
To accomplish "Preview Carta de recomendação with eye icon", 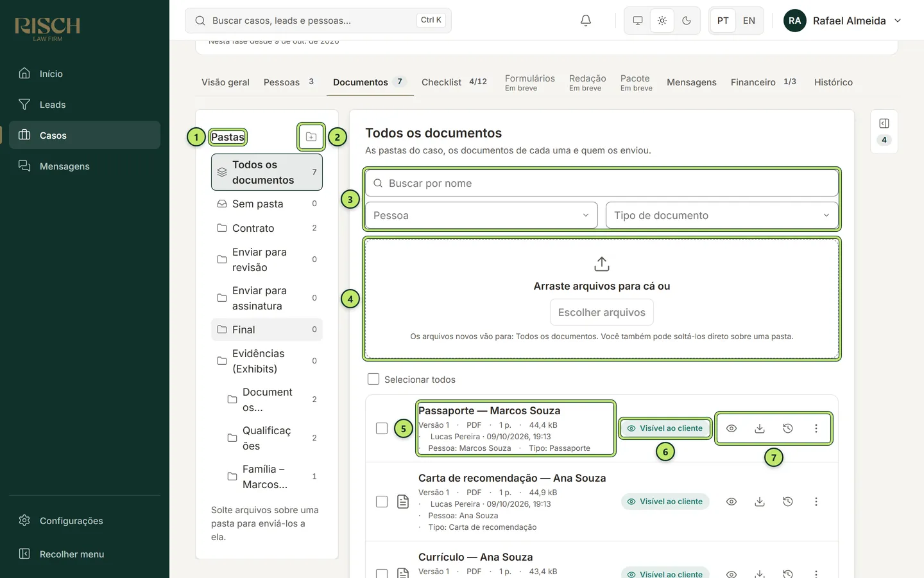I will pyautogui.click(x=732, y=502).
